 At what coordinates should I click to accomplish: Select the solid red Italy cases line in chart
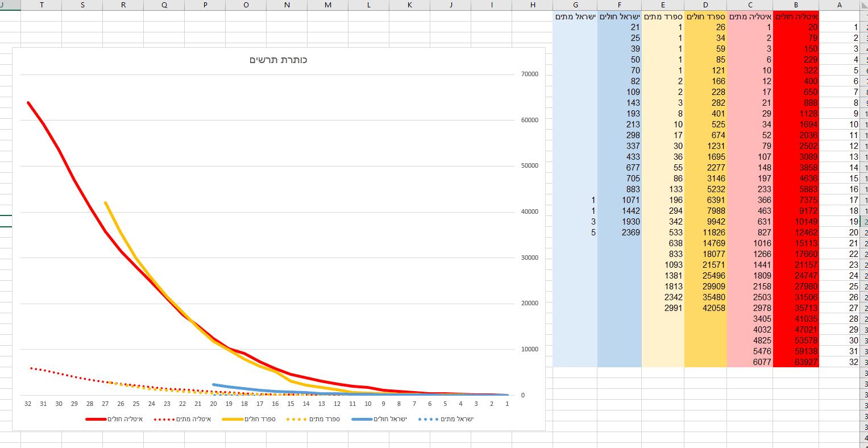tap(75, 180)
